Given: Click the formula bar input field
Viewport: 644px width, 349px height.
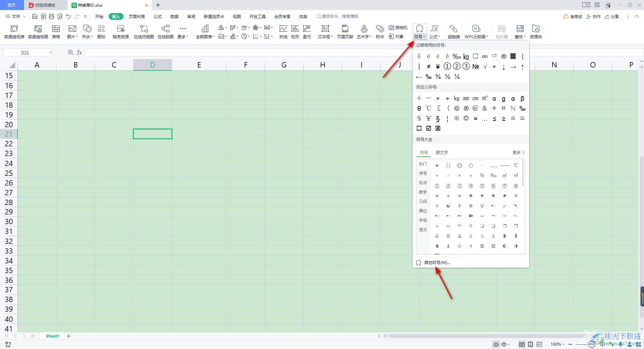Looking at the screenshot, I should [248, 52].
